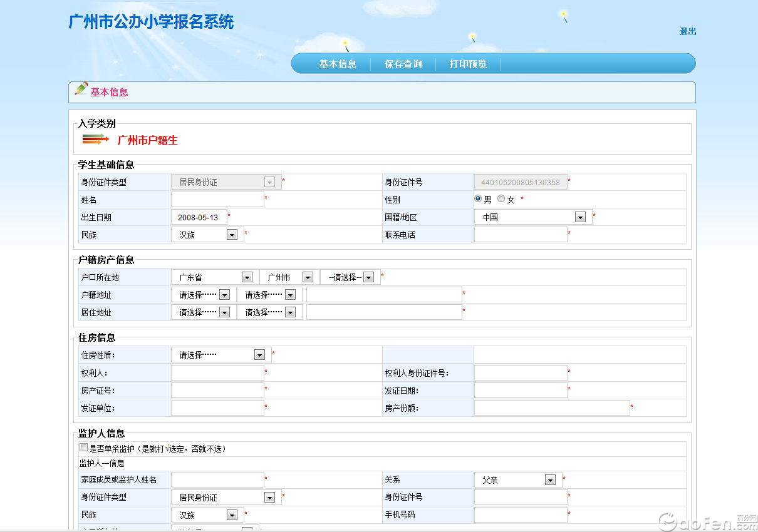The width and height of the screenshot is (758, 532).
Task: Click the pencil icon beside 基本信息 header
Action: [x=81, y=89]
